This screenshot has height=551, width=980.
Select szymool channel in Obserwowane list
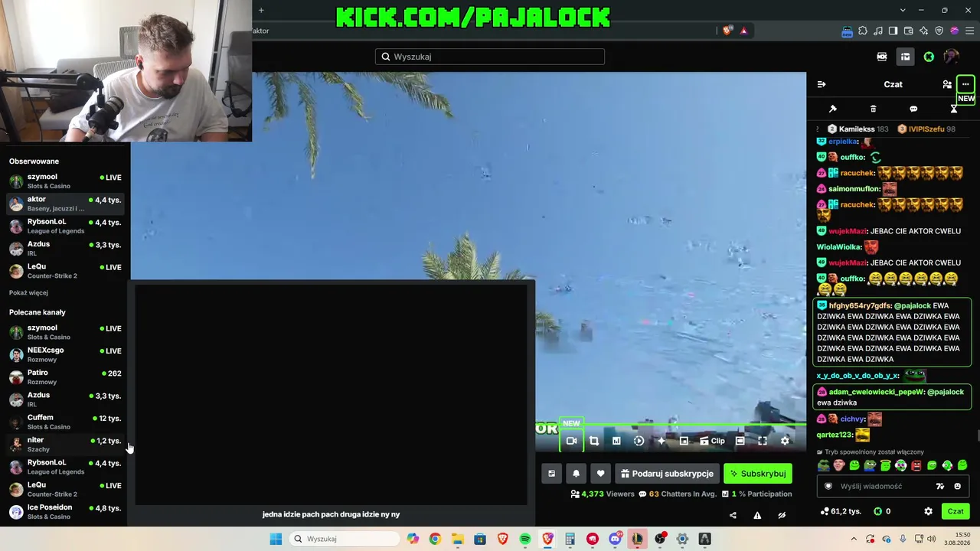[x=65, y=181]
